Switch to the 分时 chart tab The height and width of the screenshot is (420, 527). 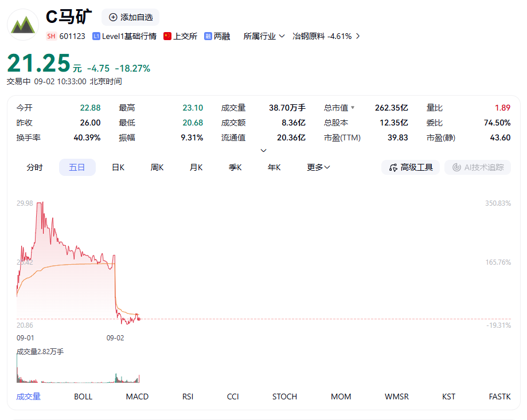click(34, 167)
